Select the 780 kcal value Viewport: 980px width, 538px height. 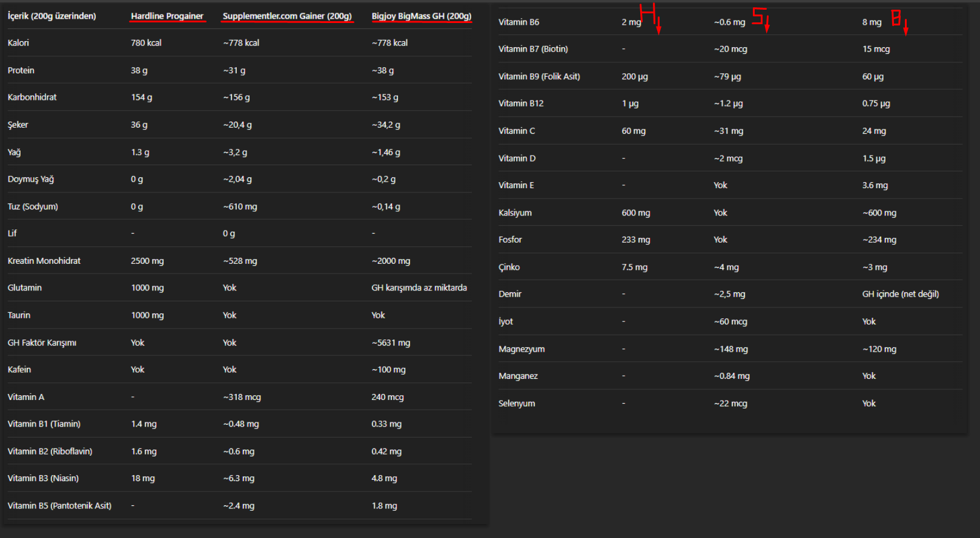coord(146,43)
